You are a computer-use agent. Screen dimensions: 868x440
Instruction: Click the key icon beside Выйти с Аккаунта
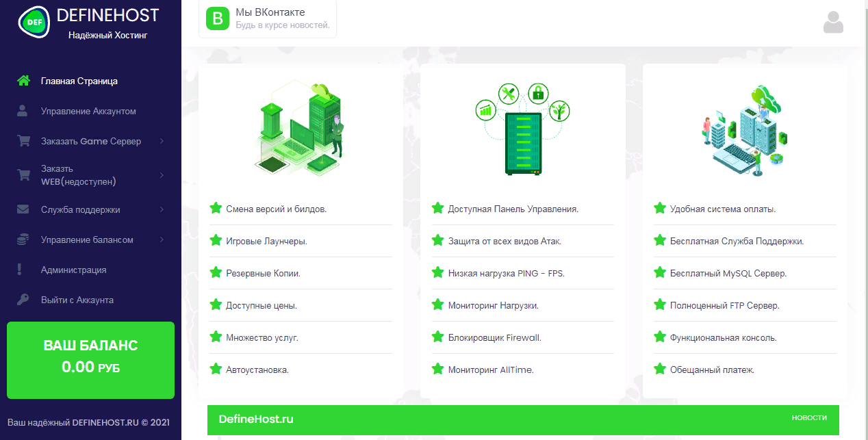(x=23, y=300)
